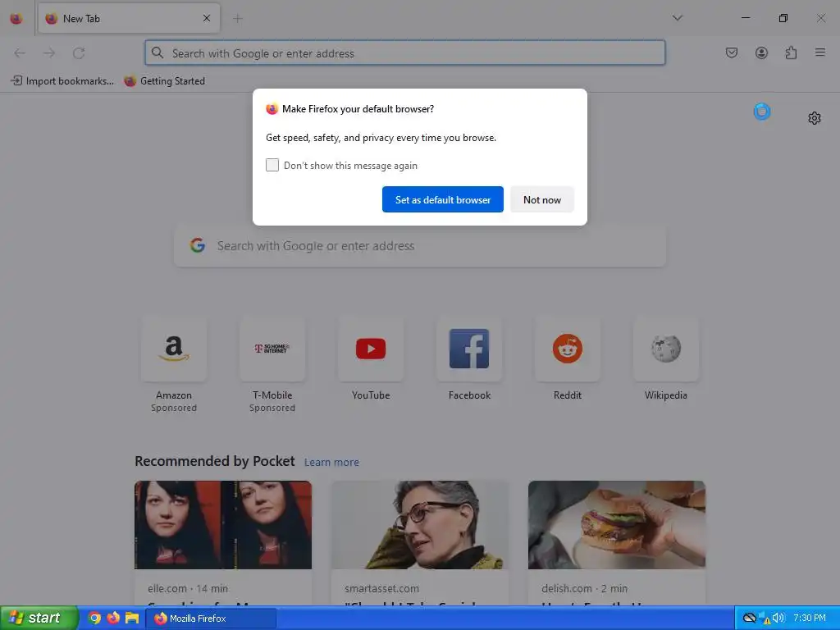The image size is (840, 630).
Task: Click the Make Firefox your default browser title
Action: click(x=358, y=109)
